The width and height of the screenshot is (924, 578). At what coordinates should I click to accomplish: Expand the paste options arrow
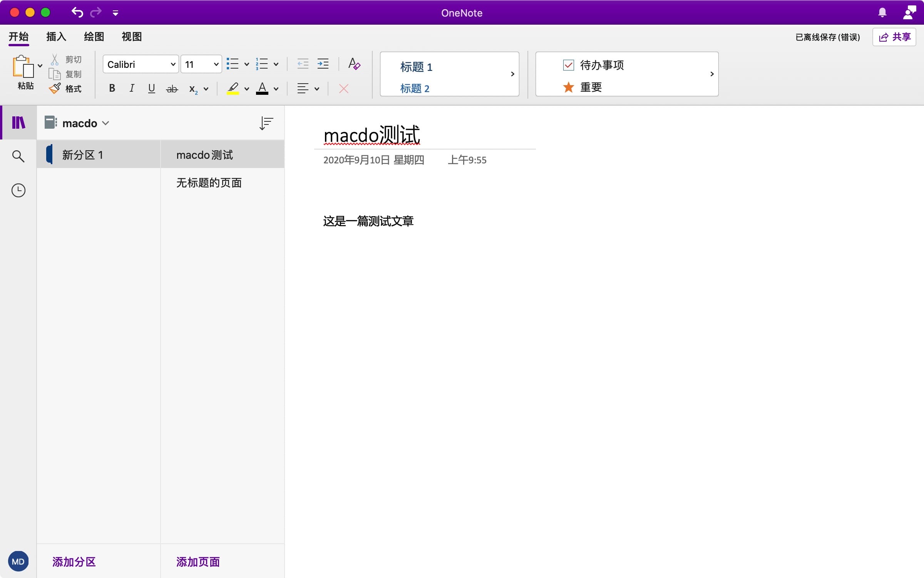(40, 66)
